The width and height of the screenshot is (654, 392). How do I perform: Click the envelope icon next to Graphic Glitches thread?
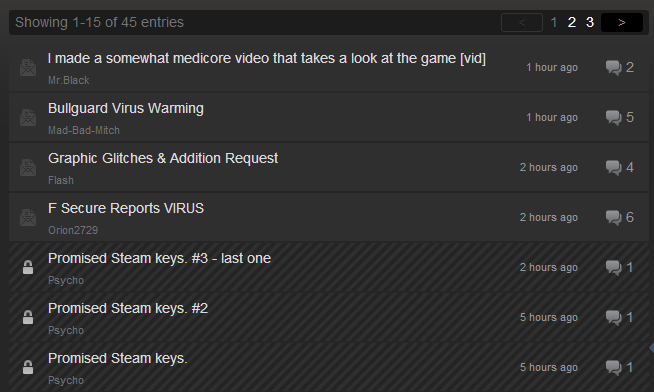[x=28, y=168]
